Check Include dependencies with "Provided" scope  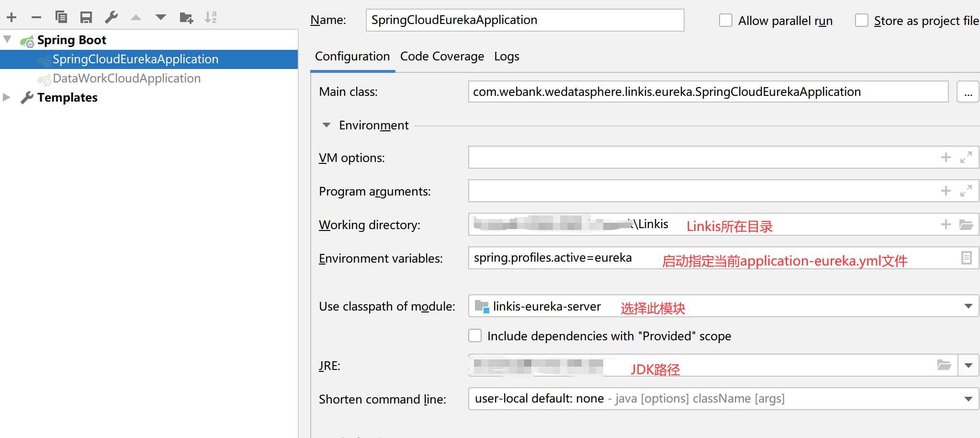(475, 336)
